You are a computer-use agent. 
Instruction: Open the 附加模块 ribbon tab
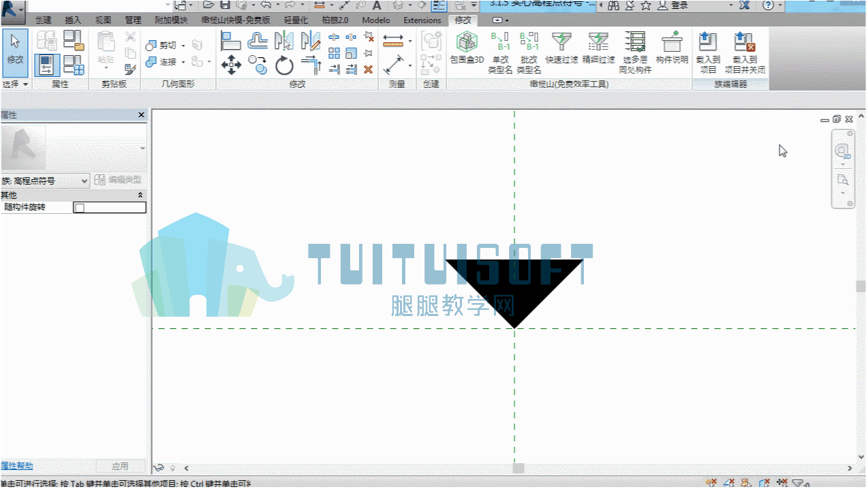(x=172, y=20)
